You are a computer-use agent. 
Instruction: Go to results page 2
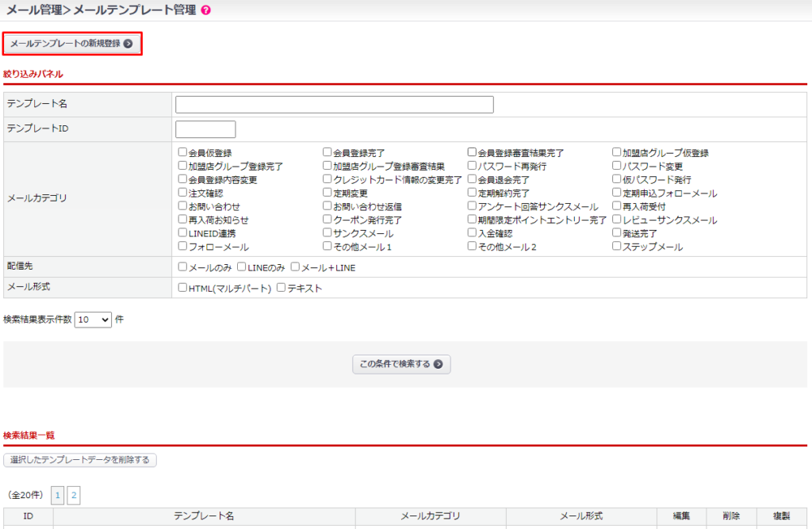[74, 496]
